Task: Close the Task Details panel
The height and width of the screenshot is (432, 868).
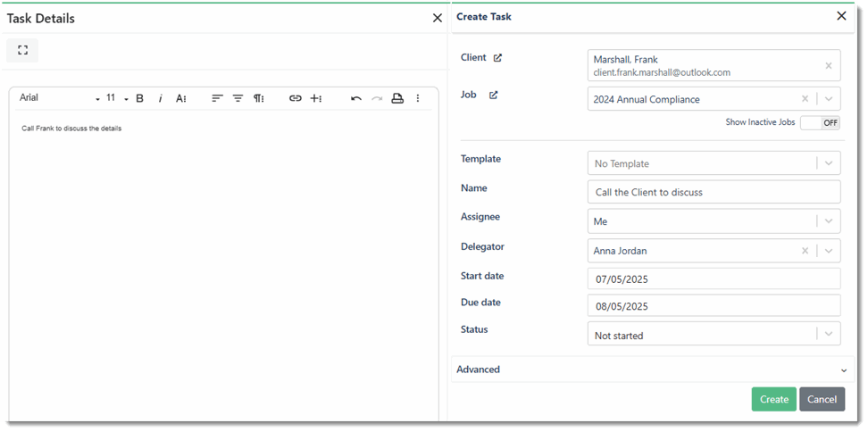Action: click(438, 18)
